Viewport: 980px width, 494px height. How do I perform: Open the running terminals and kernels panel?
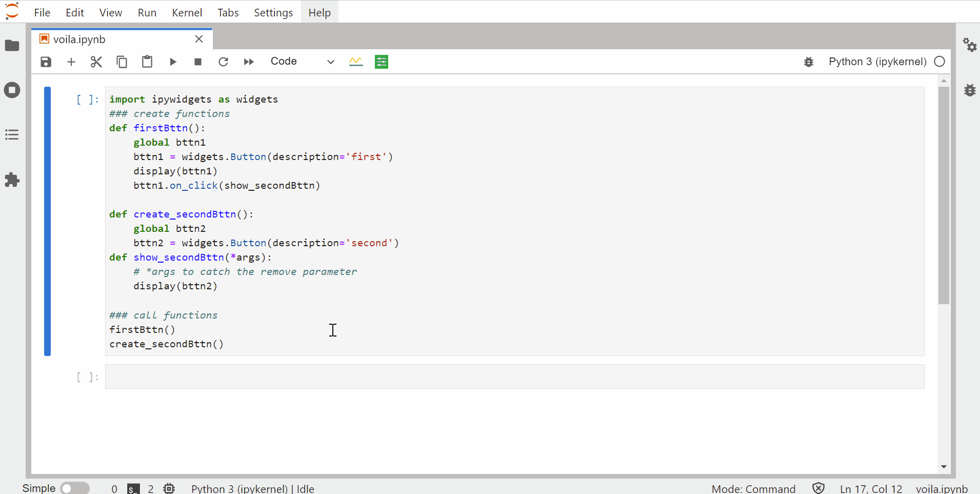[11, 90]
